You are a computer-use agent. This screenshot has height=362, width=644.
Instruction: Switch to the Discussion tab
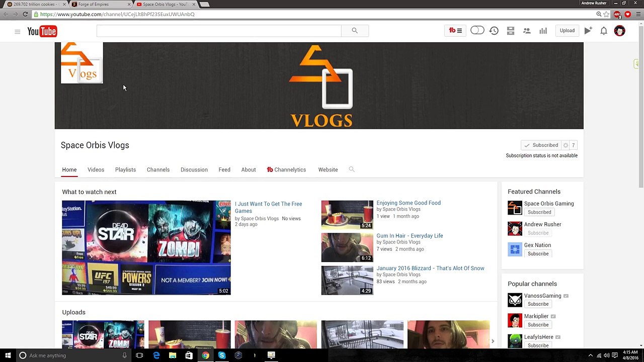tap(194, 170)
